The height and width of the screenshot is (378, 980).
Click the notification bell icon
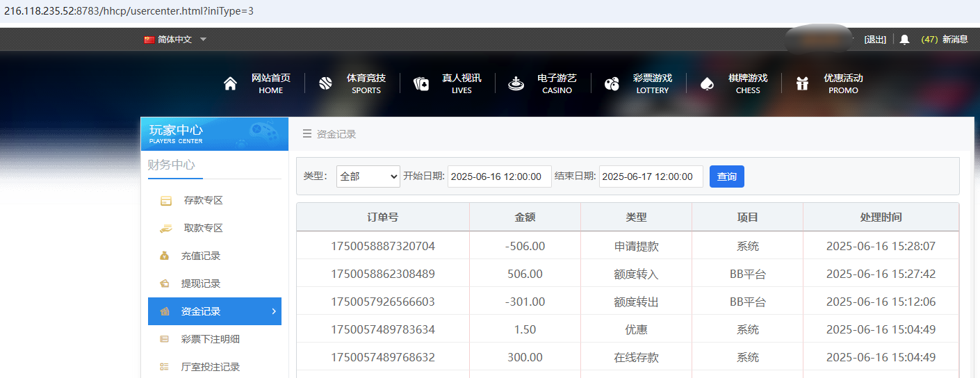904,40
